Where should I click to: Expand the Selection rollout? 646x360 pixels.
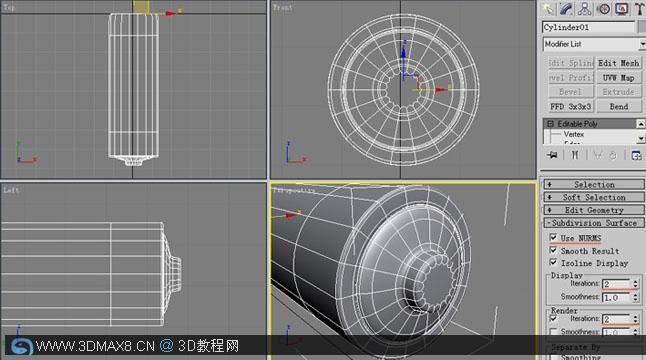[x=594, y=185]
